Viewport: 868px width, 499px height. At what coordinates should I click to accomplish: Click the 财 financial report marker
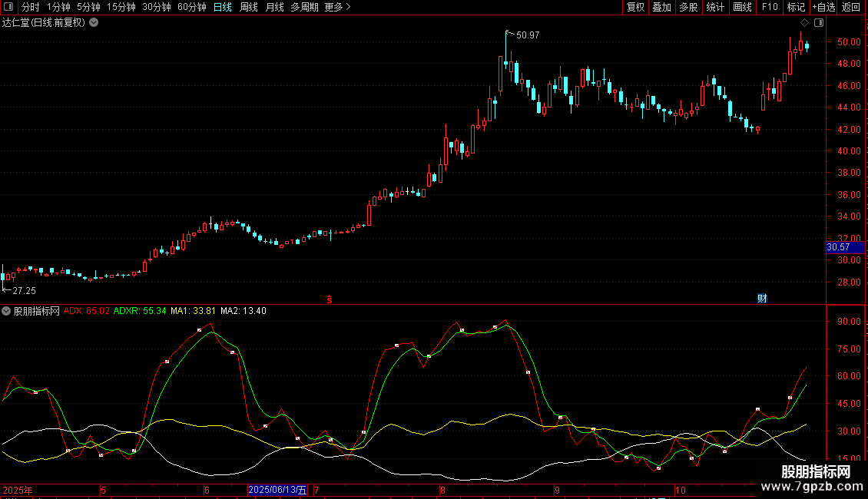(x=762, y=299)
